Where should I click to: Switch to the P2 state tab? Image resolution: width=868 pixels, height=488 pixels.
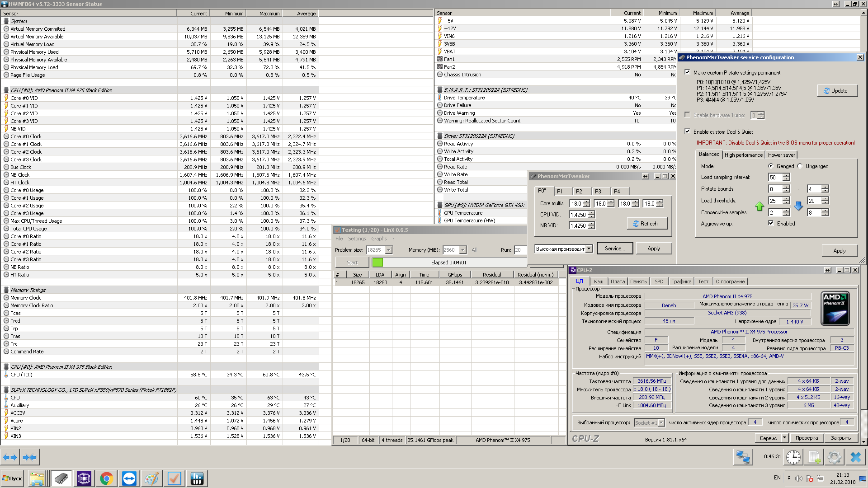tap(579, 191)
